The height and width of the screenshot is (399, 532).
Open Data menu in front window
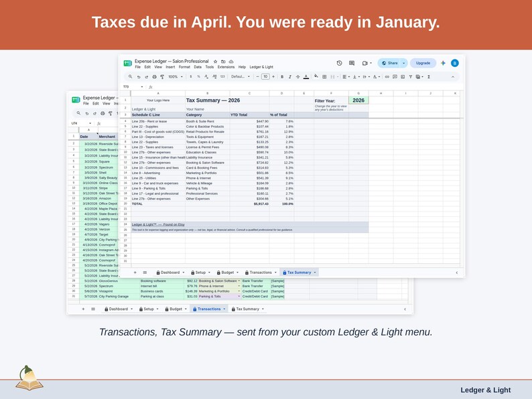198,67
